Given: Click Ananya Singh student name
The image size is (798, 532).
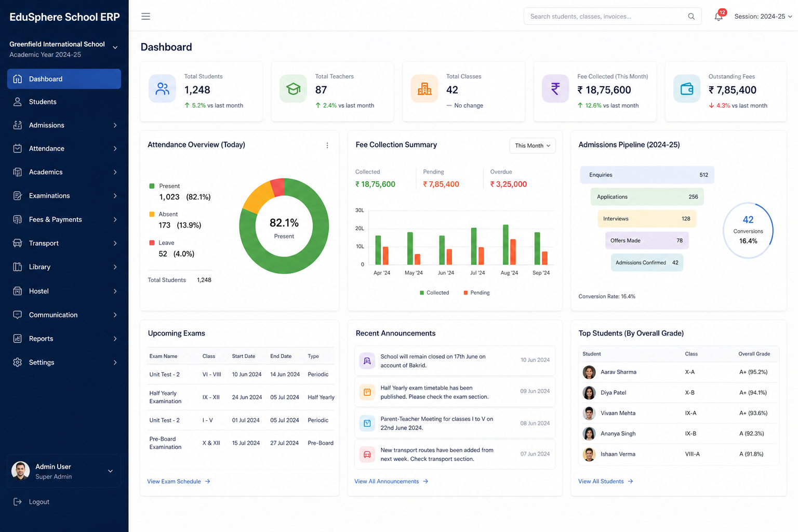Looking at the screenshot, I should point(618,433).
